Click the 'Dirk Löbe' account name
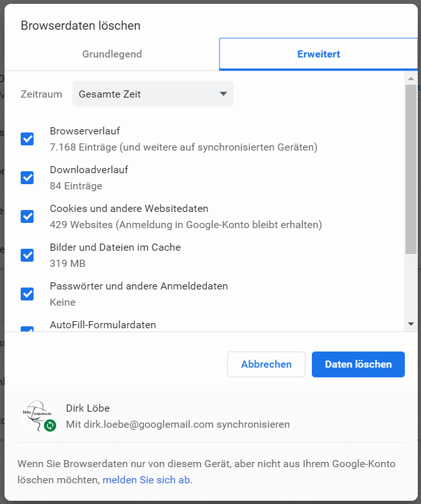421x504 pixels. [88, 408]
